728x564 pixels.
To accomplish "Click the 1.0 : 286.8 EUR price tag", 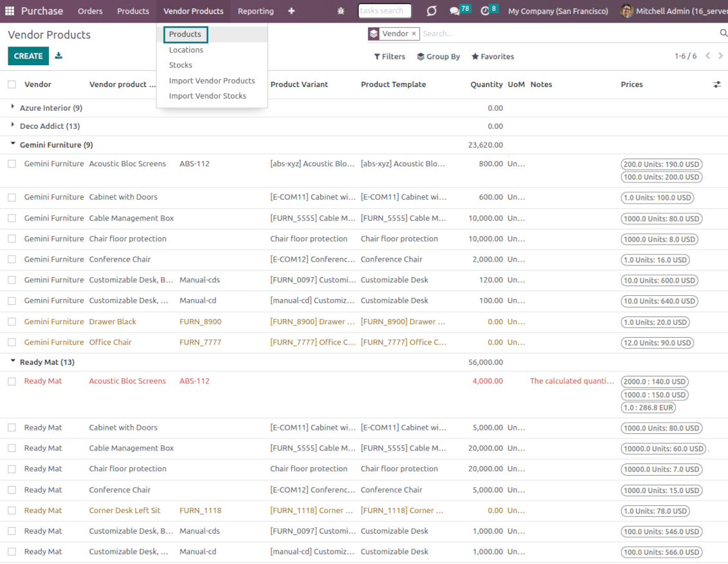I will click(x=647, y=407).
